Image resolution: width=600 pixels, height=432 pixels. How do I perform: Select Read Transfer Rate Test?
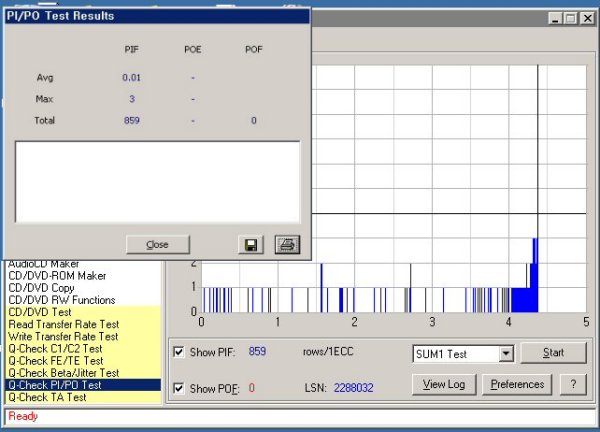click(83, 324)
